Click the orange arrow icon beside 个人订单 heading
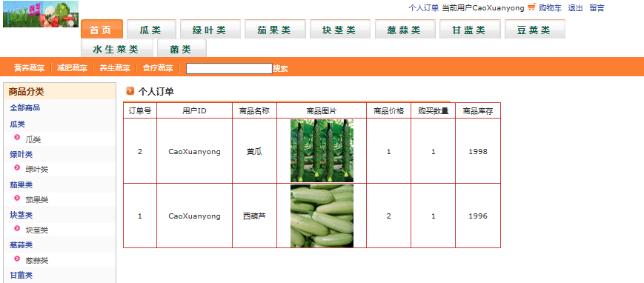 [x=130, y=91]
